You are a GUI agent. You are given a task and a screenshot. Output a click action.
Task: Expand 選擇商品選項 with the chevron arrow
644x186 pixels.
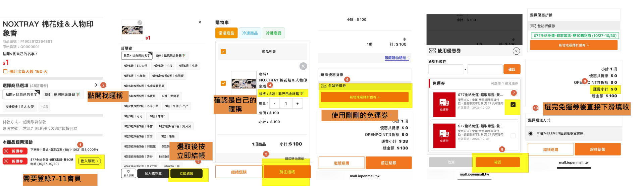(96, 85)
